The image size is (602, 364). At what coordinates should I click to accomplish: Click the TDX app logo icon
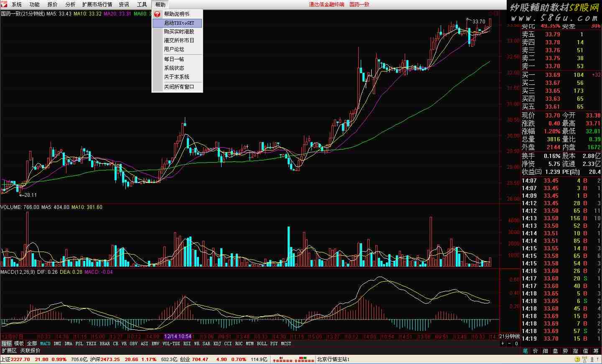click(x=4, y=4)
